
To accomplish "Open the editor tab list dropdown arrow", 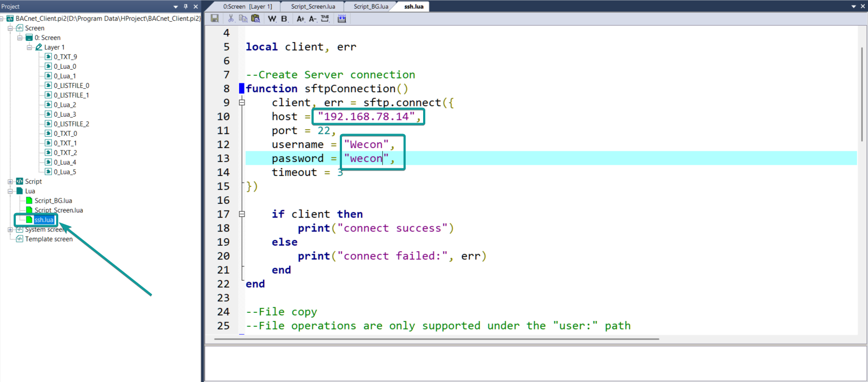I will click(853, 7).
